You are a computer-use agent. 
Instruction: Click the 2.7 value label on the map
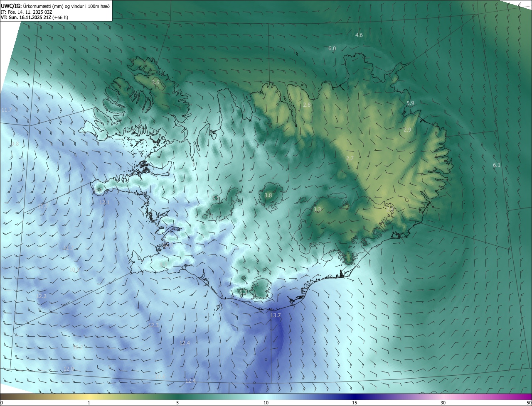pyautogui.click(x=350, y=159)
